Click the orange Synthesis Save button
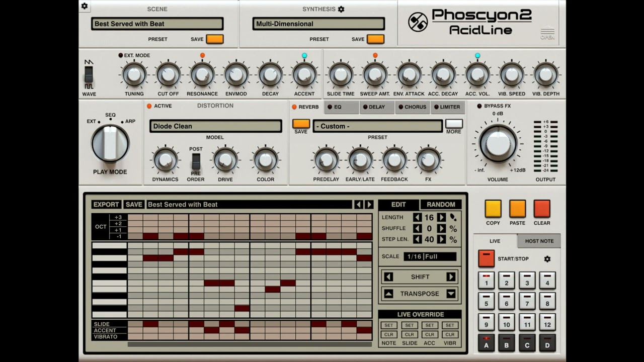Viewport: 644px width, 362px height. coord(375,39)
